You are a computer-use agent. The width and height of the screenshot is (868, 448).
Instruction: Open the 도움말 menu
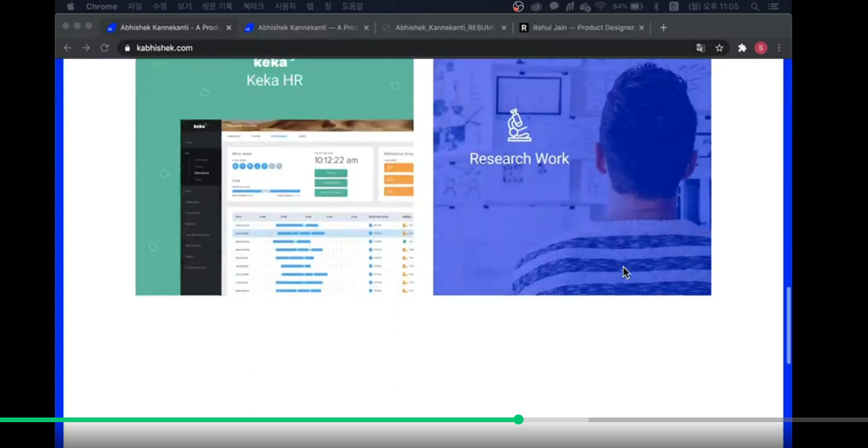click(352, 7)
